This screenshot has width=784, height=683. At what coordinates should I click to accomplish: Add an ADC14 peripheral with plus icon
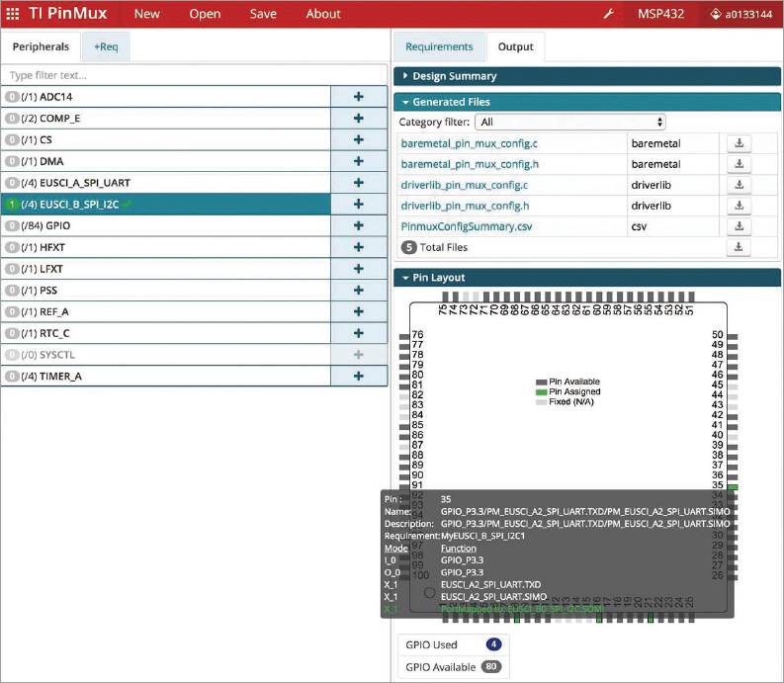point(358,97)
